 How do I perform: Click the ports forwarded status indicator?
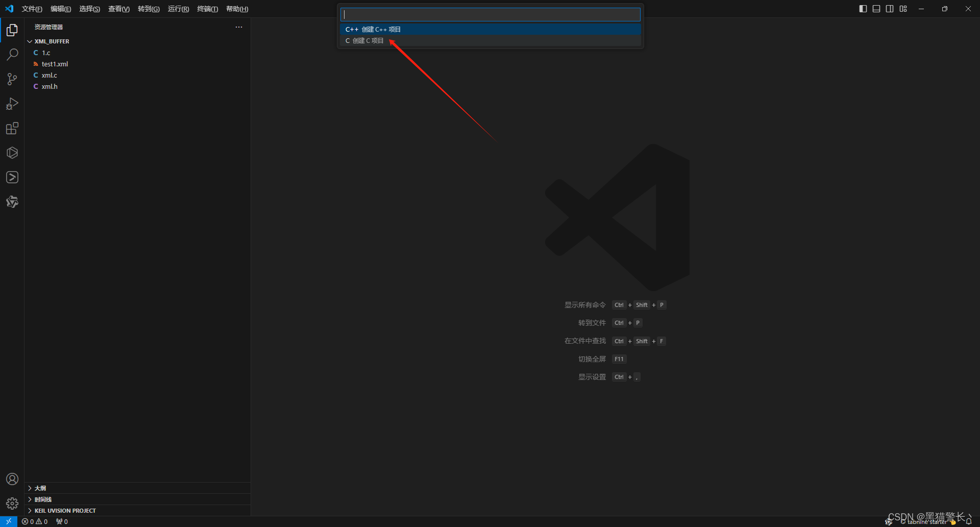tap(62, 521)
